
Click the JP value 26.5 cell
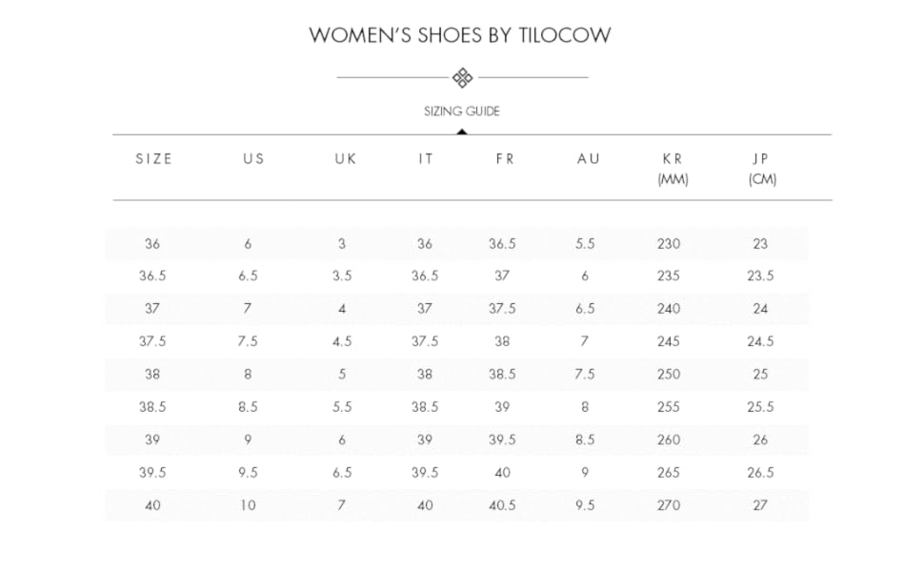pyautogui.click(x=760, y=473)
